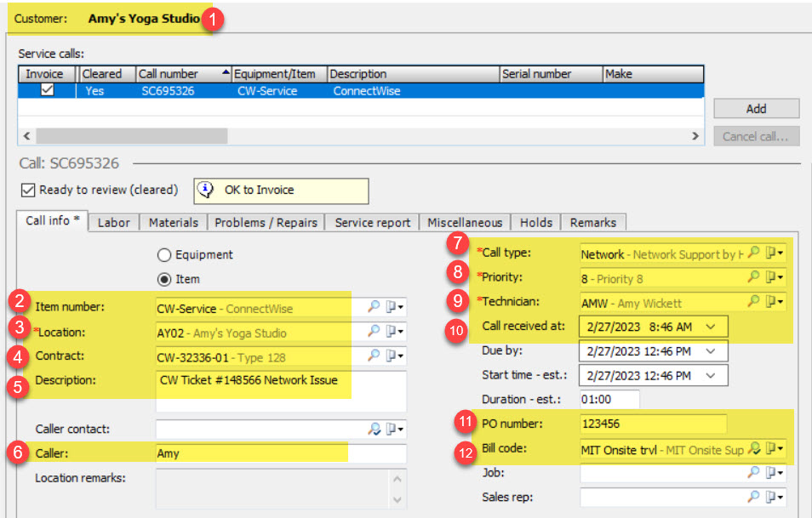Click the OK to Invoice info icon
Screen dimensions: 812x518
[x=206, y=190]
